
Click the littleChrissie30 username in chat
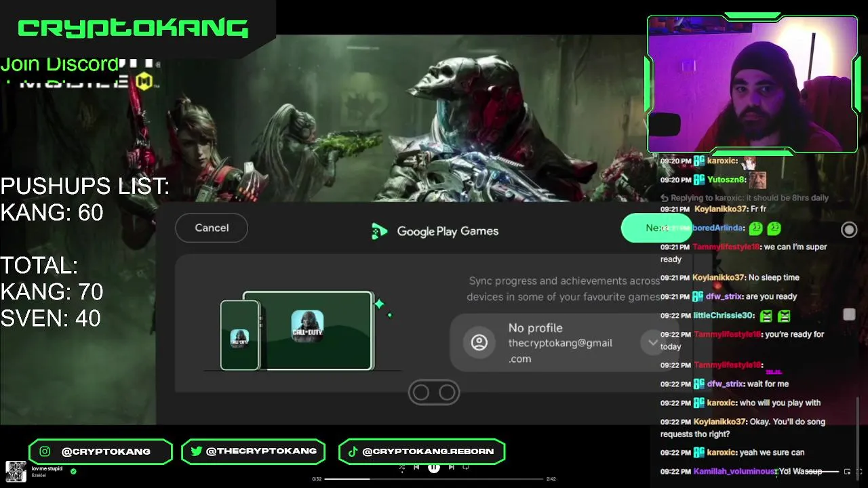pos(724,315)
